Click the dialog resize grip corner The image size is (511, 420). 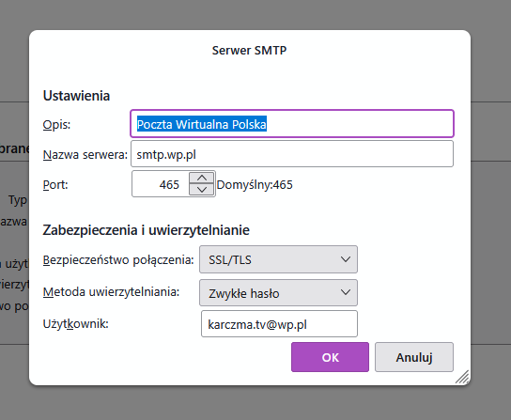(463, 378)
